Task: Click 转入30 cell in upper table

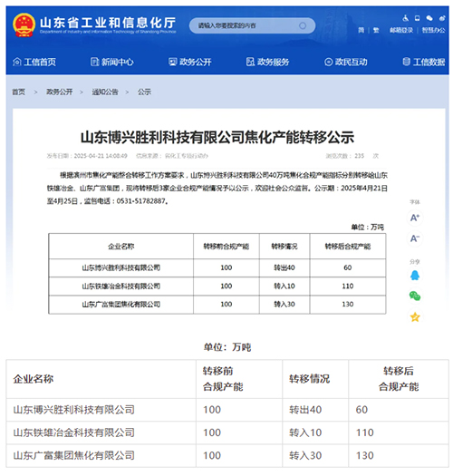Action: click(284, 304)
